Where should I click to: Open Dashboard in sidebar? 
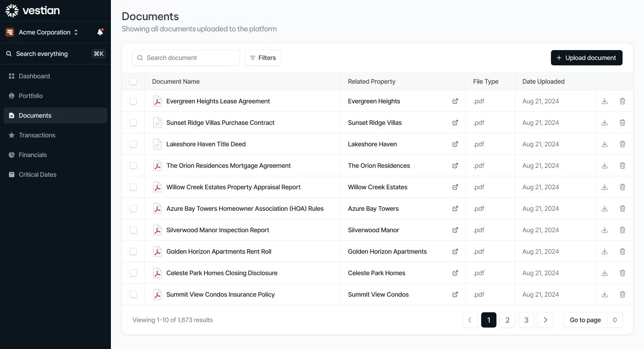point(55,76)
